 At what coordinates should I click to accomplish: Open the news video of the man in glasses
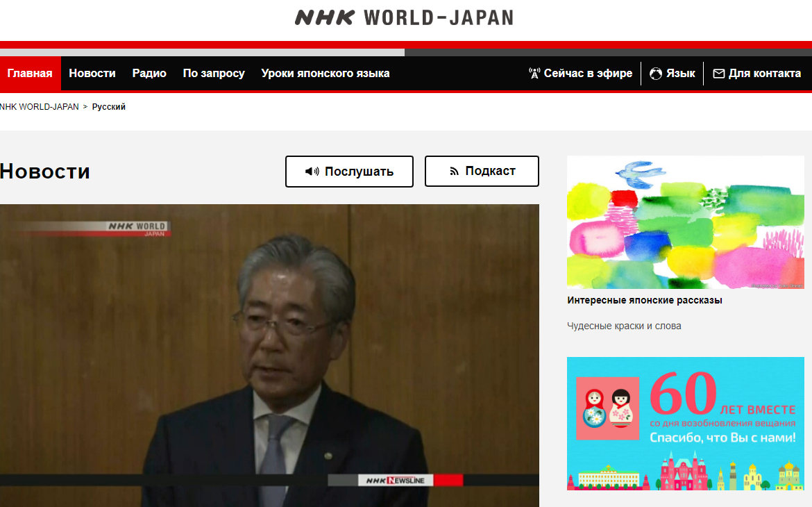tap(269, 354)
